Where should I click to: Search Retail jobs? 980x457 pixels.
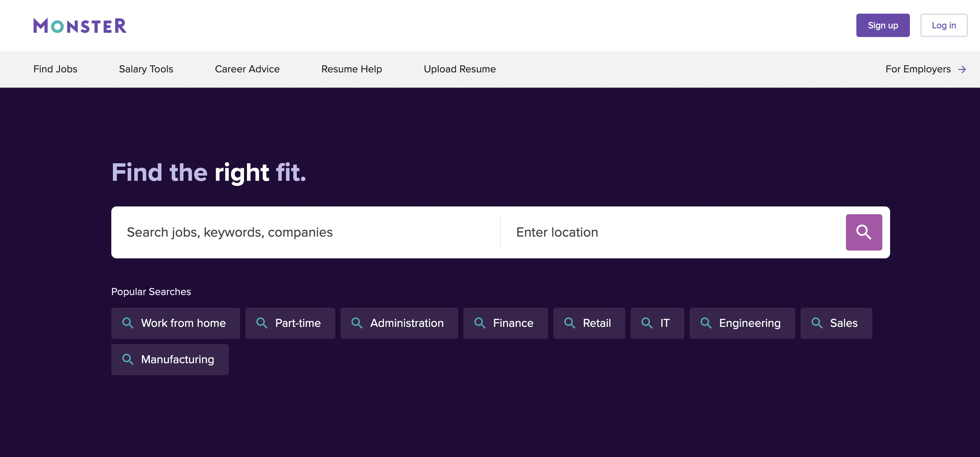[x=589, y=323]
